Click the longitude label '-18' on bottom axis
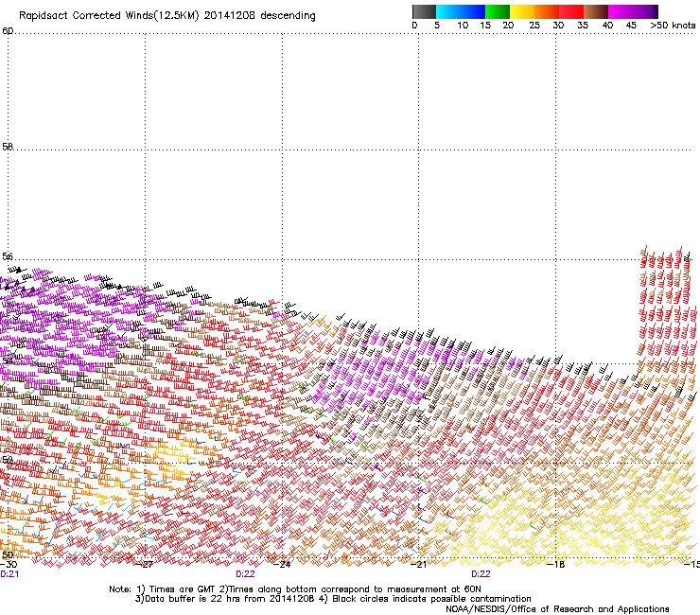 click(x=556, y=565)
